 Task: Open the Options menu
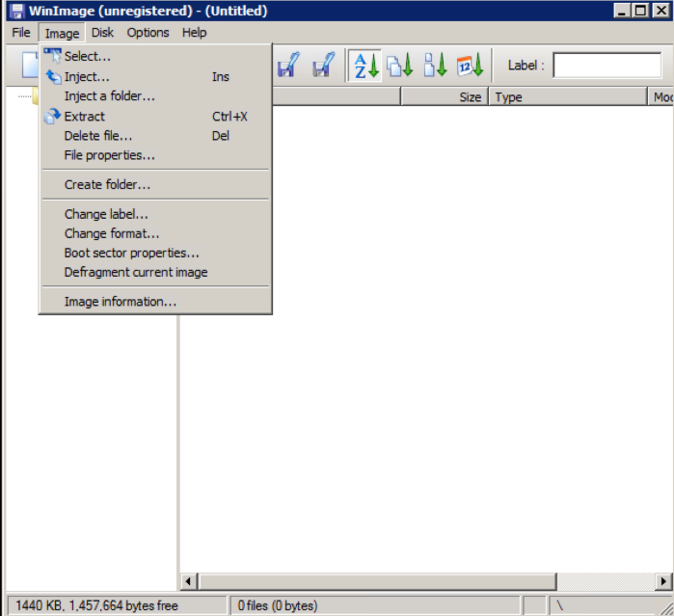(148, 33)
